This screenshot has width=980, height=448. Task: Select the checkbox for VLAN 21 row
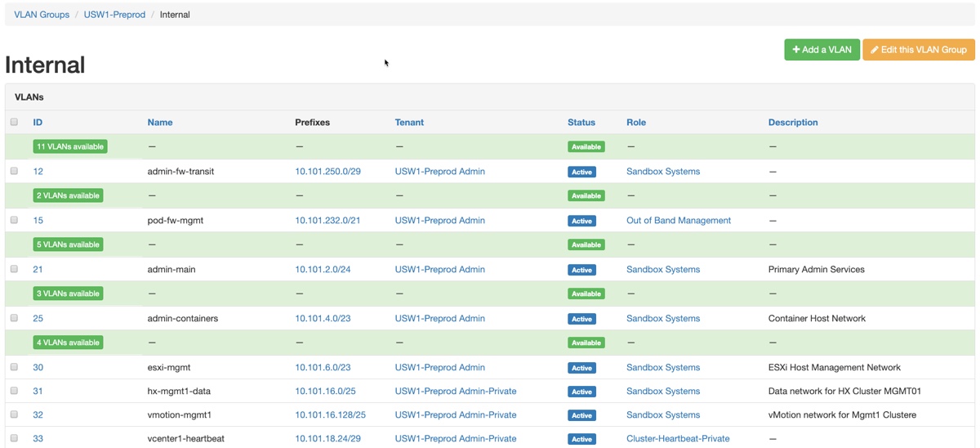14,269
